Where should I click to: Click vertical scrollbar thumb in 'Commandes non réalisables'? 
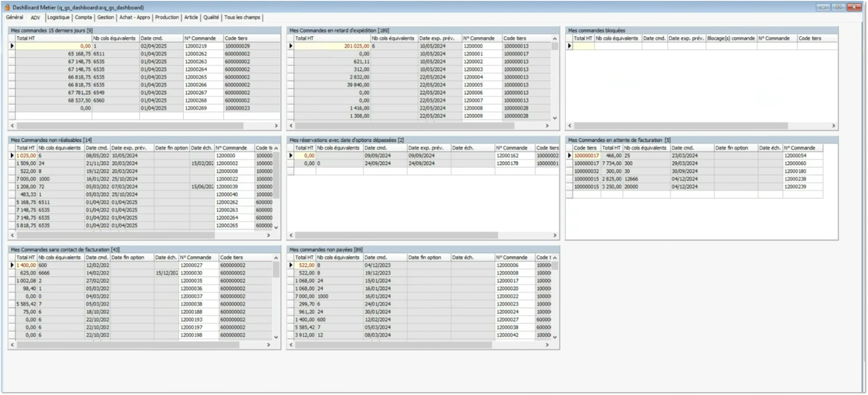pos(276,175)
